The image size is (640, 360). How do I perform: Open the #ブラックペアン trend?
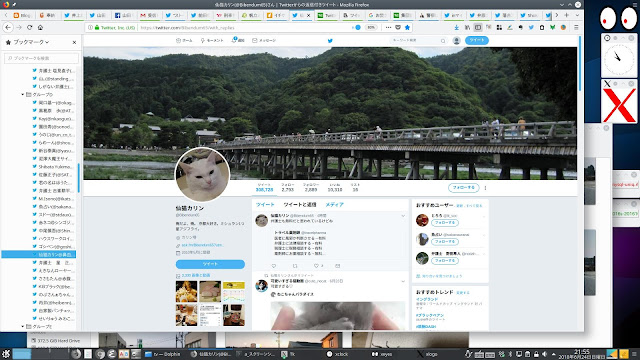coord(430,316)
